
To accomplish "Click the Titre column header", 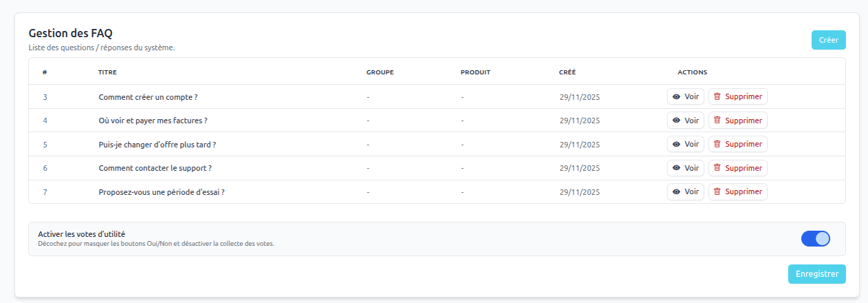I will tap(108, 72).
